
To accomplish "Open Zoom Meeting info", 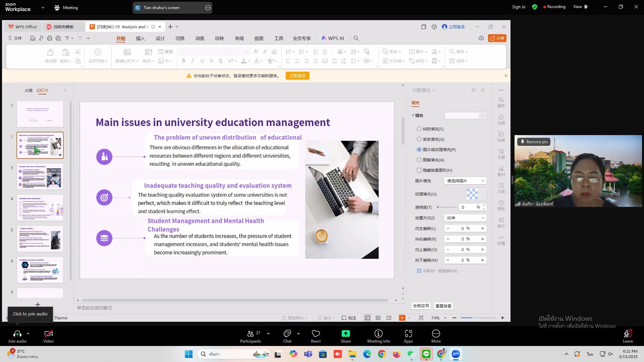I will [378, 336].
